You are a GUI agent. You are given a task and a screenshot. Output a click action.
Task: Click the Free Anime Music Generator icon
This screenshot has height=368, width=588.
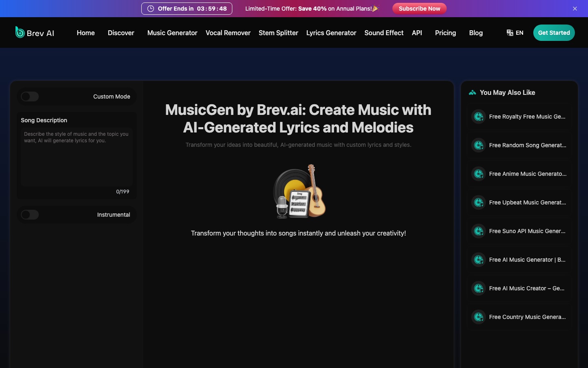479,174
